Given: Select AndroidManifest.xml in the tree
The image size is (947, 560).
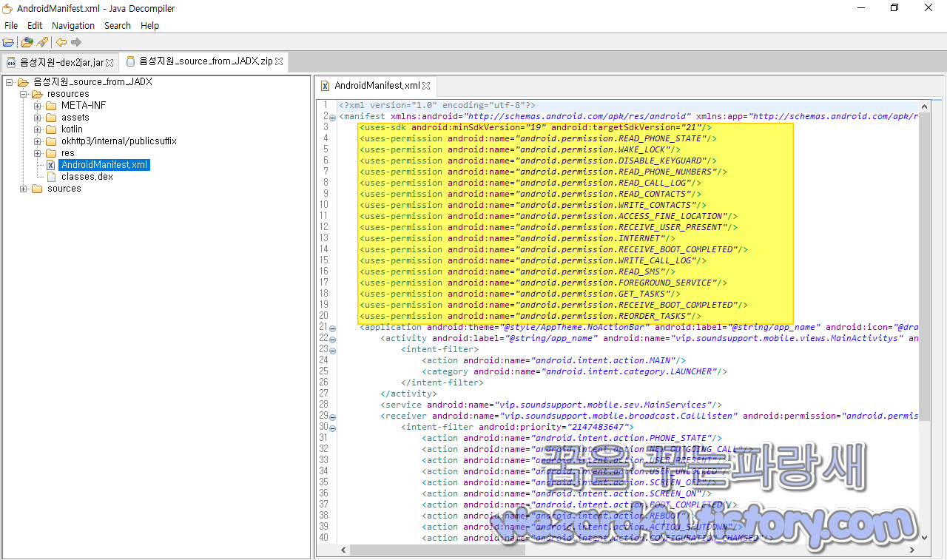Looking at the screenshot, I should (105, 165).
